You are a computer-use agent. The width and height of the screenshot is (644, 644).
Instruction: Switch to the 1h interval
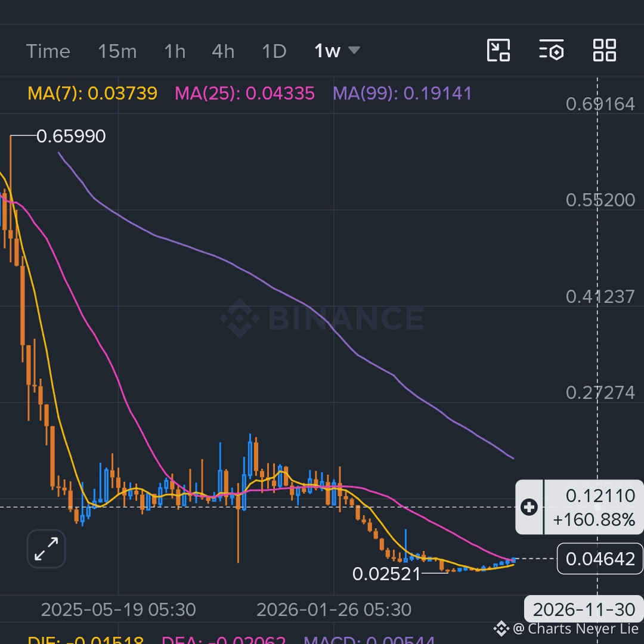click(175, 51)
